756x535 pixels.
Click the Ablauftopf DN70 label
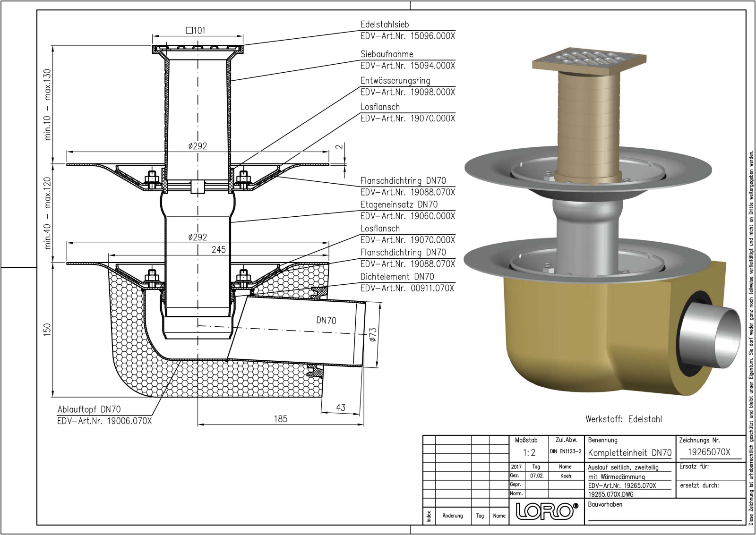click(89, 409)
